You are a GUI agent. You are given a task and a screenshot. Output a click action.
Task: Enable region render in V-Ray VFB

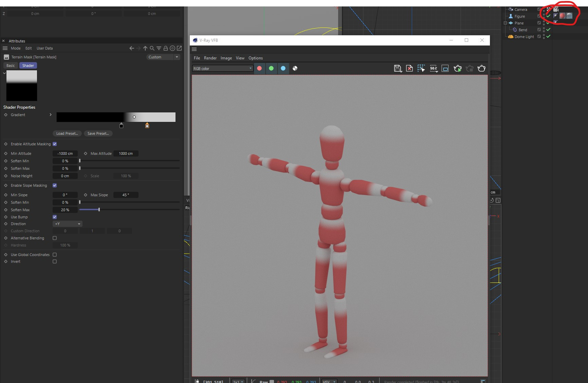[x=445, y=68]
